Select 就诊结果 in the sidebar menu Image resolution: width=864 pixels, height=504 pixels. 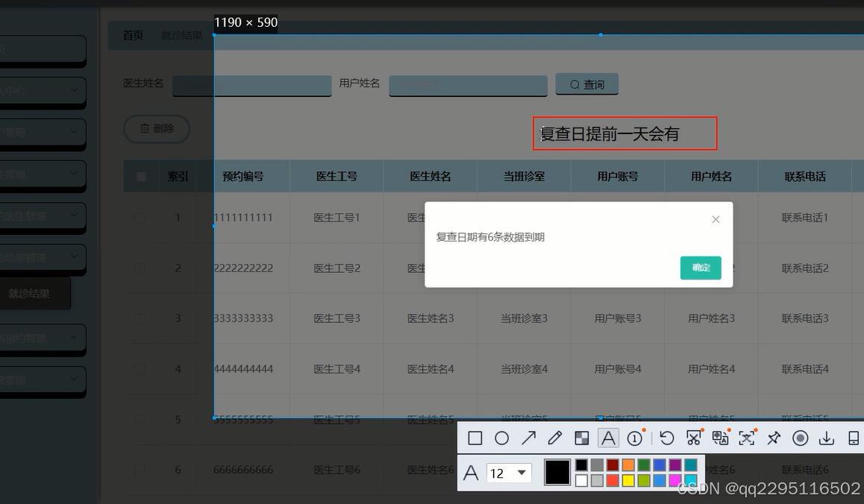[29, 294]
